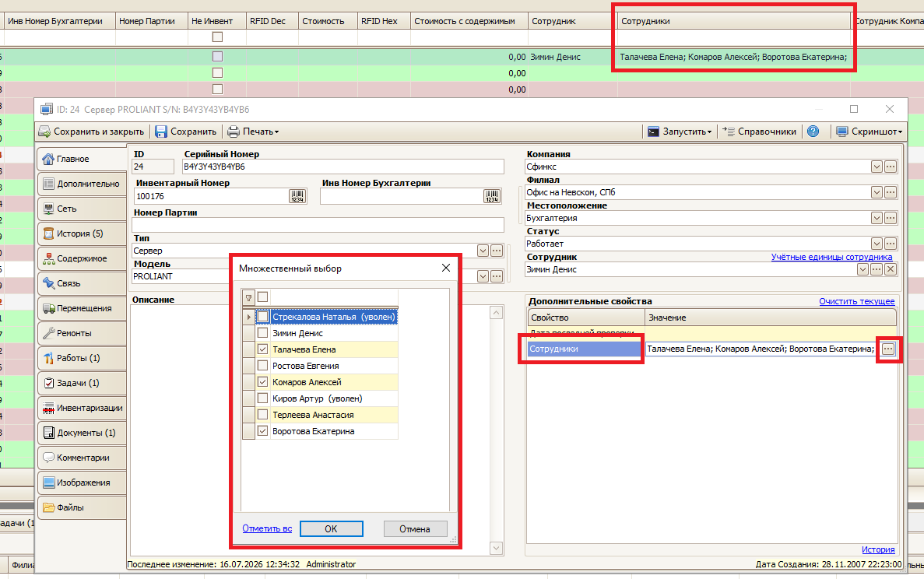Screen dimensions: 924x579
Task: Check the Зимин Денис checkbox
Action: click(263, 333)
